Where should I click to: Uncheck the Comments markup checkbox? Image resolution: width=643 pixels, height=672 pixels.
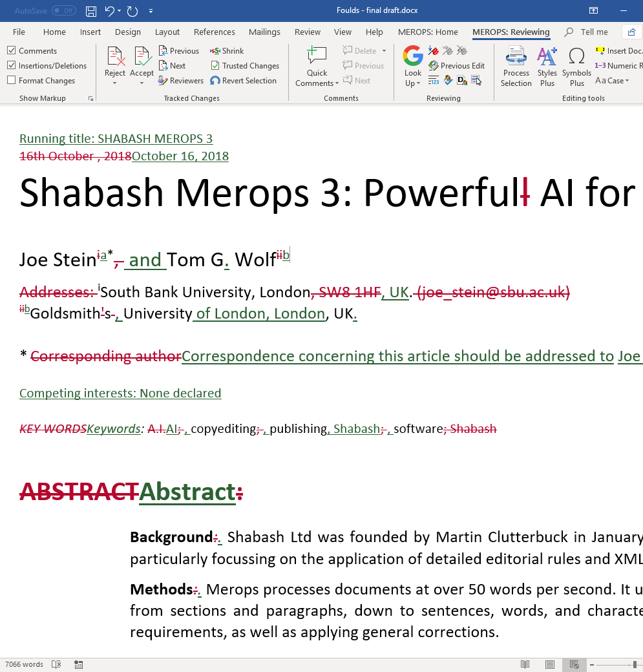tap(12, 51)
